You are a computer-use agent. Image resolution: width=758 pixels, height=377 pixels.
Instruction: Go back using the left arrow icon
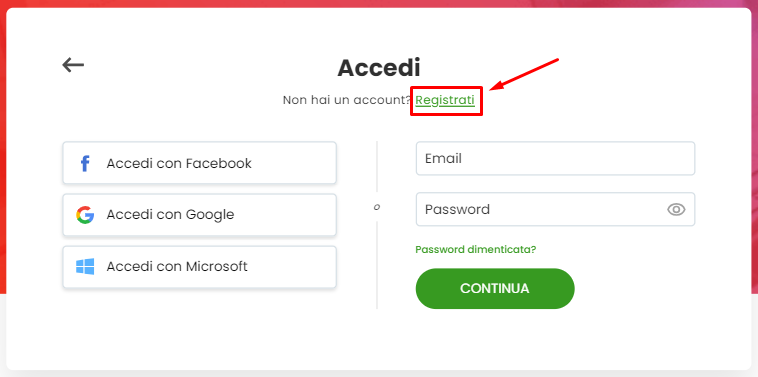tap(73, 65)
